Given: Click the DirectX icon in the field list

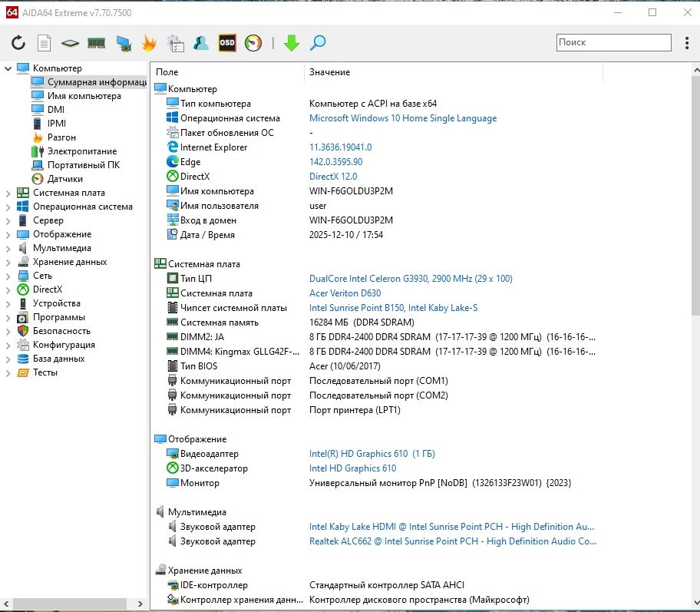Looking at the screenshot, I should pos(173,176).
